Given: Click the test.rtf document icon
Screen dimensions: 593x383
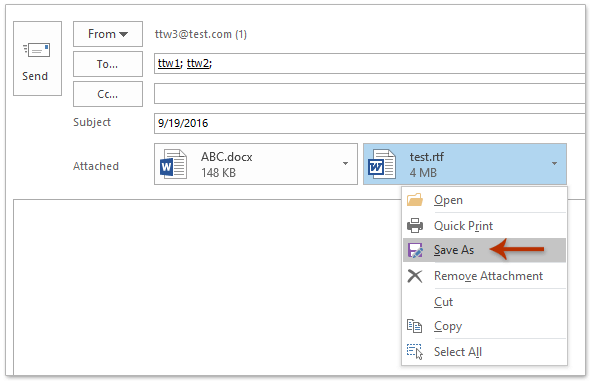Looking at the screenshot, I should click(382, 164).
